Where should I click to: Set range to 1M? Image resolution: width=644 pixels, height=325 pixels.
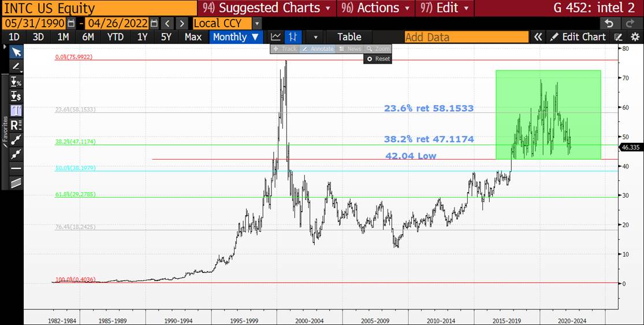64,37
